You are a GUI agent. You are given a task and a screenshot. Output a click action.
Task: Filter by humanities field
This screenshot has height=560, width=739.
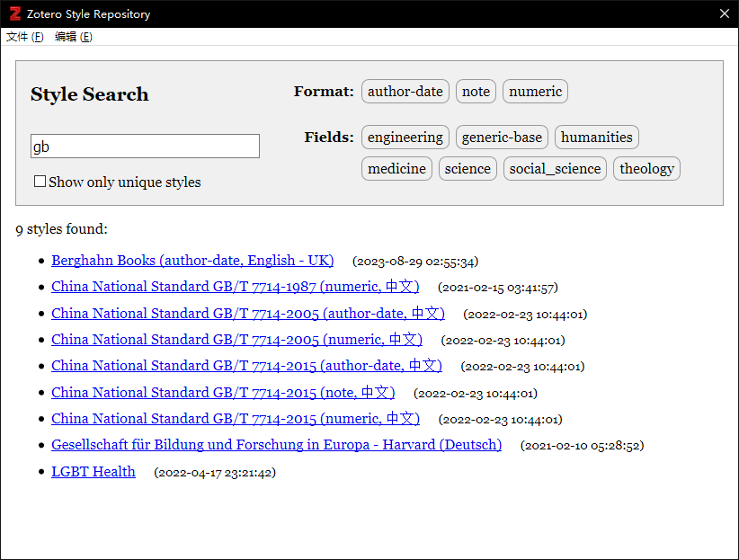tap(597, 138)
